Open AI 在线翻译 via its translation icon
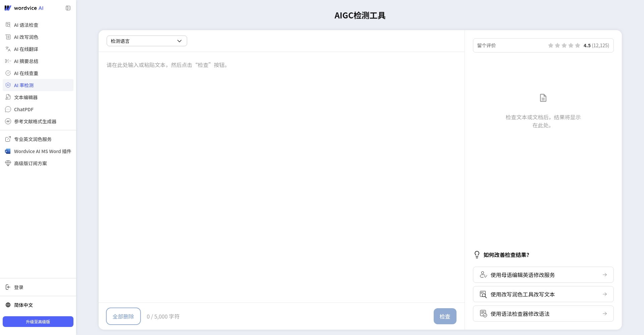The image size is (644, 335). [x=8, y=49]
